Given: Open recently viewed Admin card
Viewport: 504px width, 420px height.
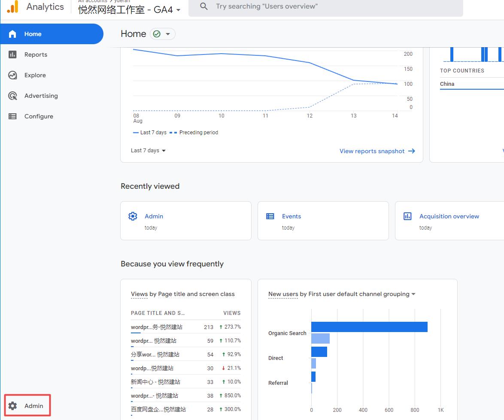Looking at the screenshot, I should coord(186,221).
